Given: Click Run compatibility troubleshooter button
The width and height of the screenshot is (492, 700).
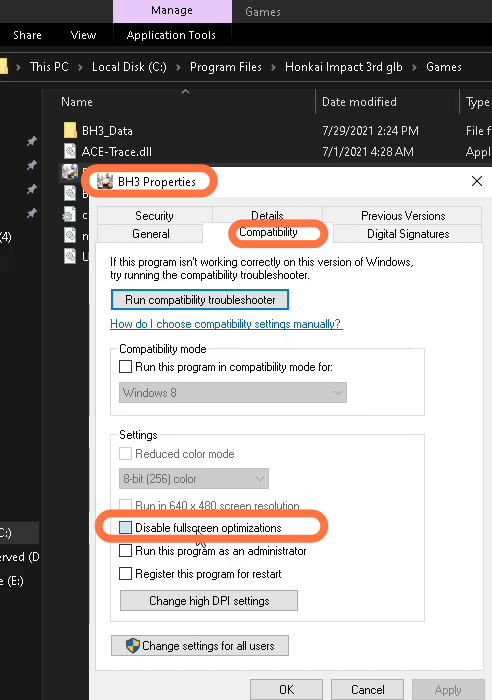Looking at the screenshot, I should click(200, 300).
